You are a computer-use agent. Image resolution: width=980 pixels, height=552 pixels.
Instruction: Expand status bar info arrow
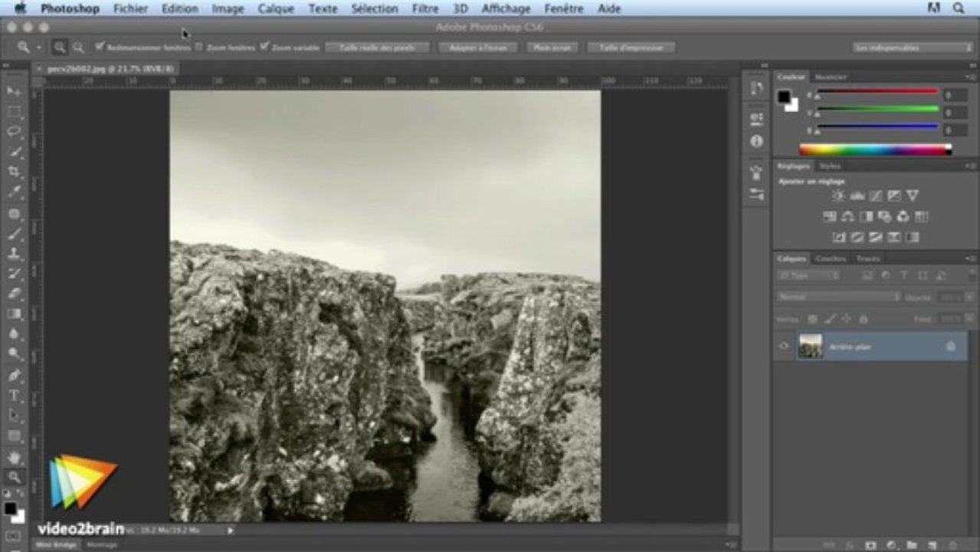(x=230, y=530)
